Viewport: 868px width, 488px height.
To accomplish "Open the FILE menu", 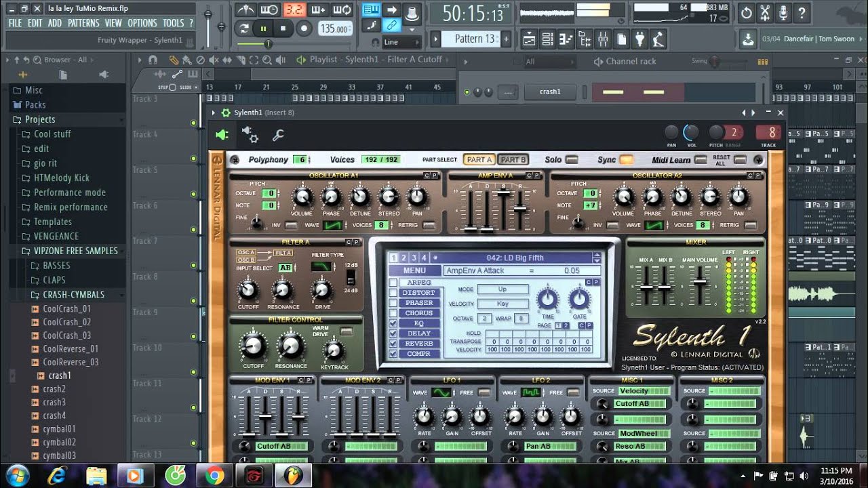I will tap(15, 23).
